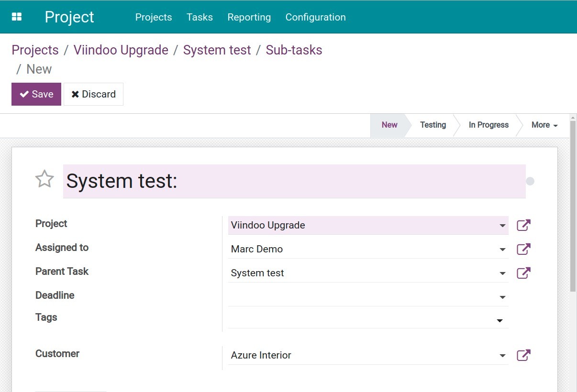Click the kanban status circle beside the title
Viewport: 577px width, 392px height.
[530, 181]
